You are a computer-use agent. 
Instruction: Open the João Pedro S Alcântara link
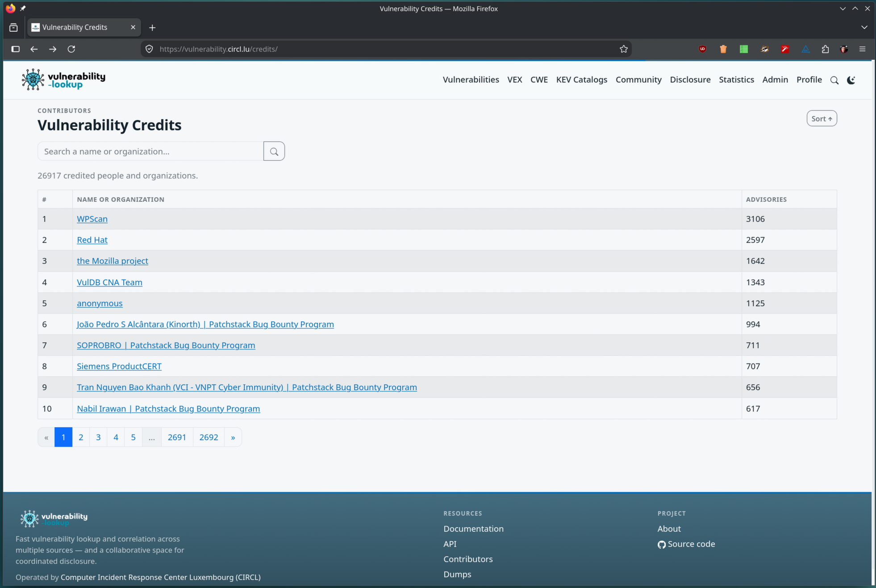(205, 324)
